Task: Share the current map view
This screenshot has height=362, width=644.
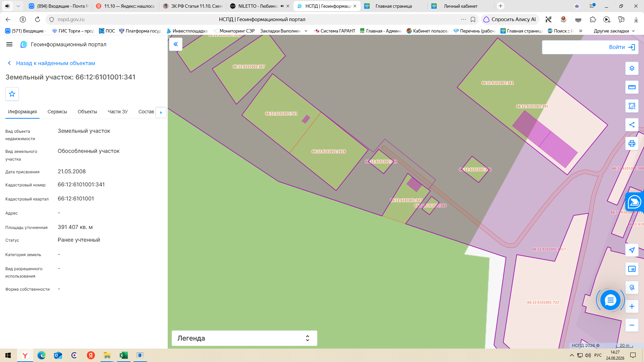Action: point(632,125)
